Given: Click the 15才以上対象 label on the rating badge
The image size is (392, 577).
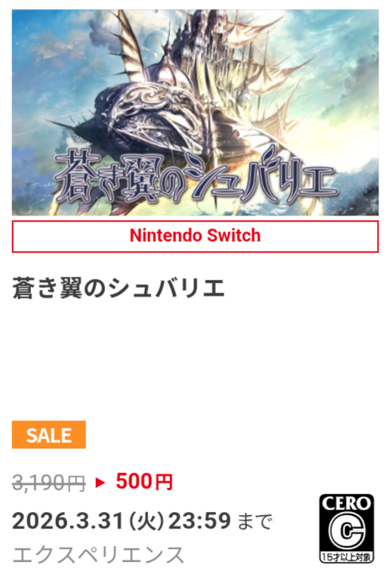Looking at the screenshot, I should pyautogui.click(x=347, y=557).
